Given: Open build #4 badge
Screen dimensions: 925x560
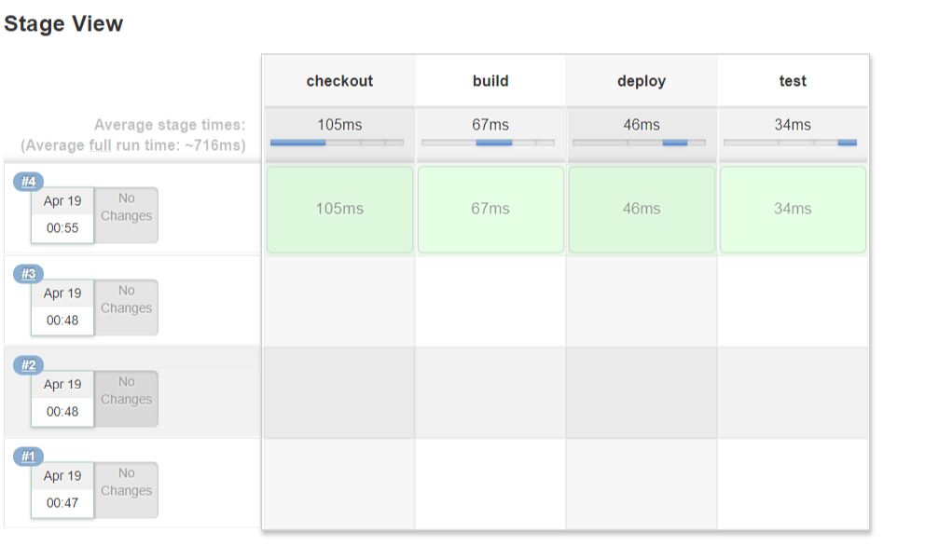Looking at the screenshot, I should [x=28, y=181].
